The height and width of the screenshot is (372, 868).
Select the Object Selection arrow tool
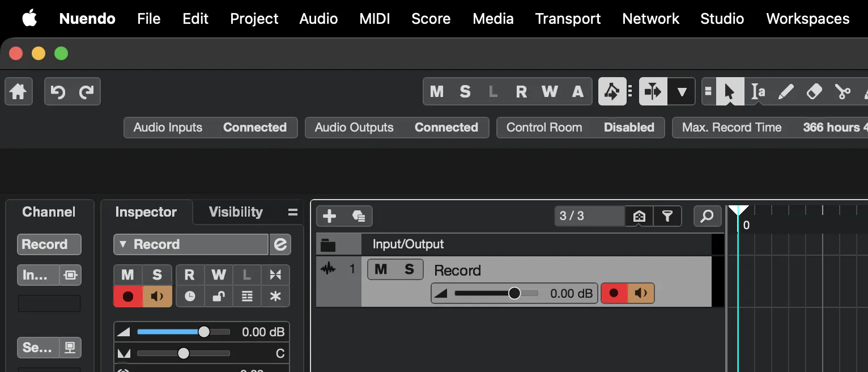(730, 91)
